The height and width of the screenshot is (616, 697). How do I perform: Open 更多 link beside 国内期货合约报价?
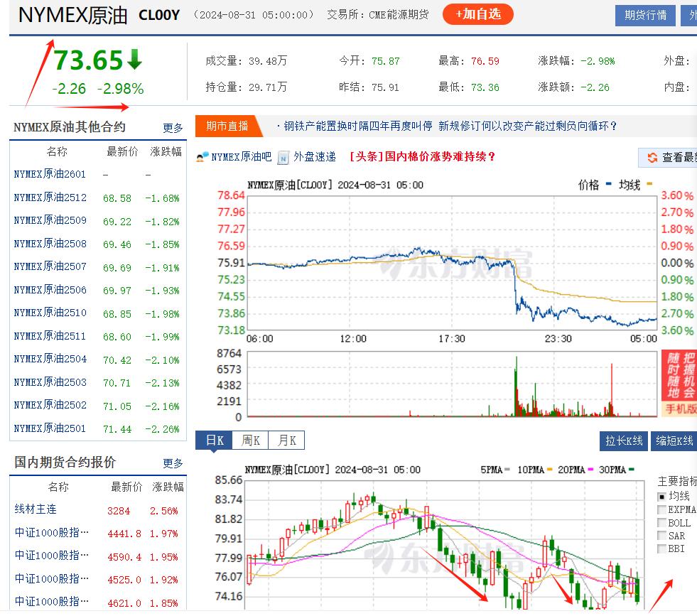(173, 463)
